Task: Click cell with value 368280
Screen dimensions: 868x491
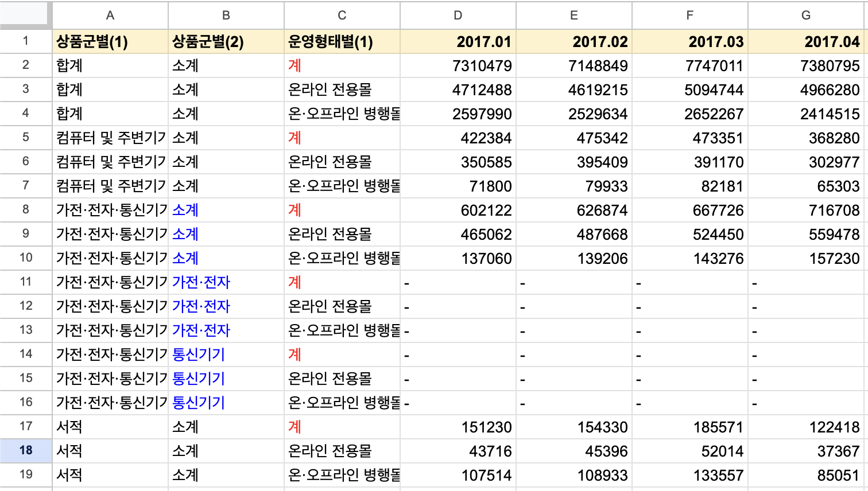Action: tap(806, 138)
